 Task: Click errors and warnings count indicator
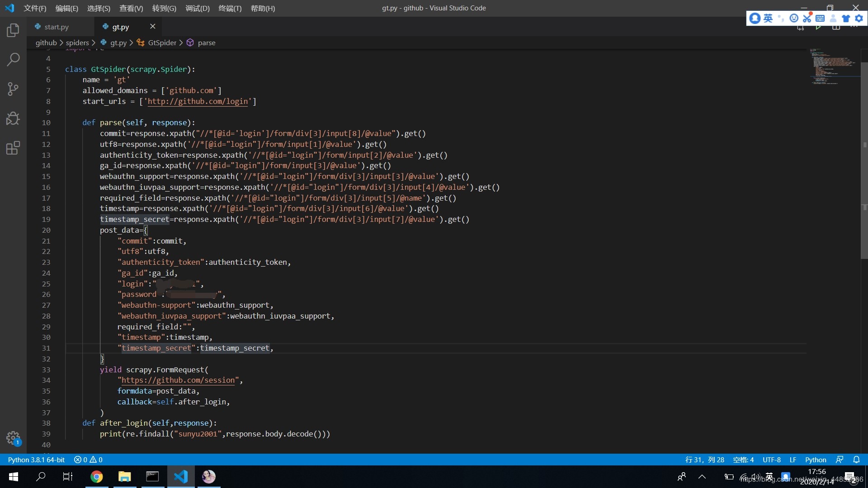pyautogui.click(x=88, y=460)
